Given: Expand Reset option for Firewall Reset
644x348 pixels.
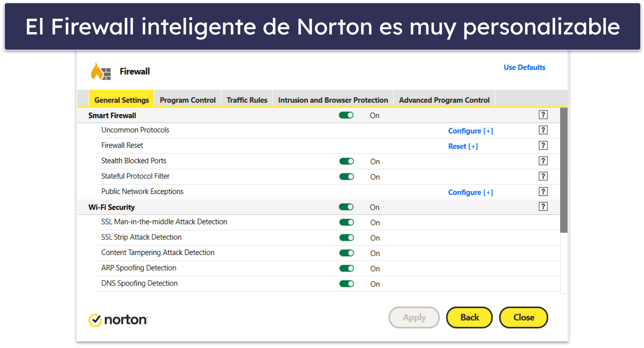Looking at the screenshot, I should pyautogui.click(x=463, y=146).
